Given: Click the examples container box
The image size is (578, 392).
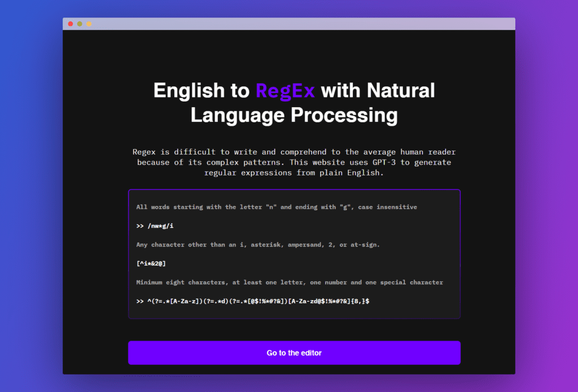Looking at the screenshot, I should coord(294,254).
